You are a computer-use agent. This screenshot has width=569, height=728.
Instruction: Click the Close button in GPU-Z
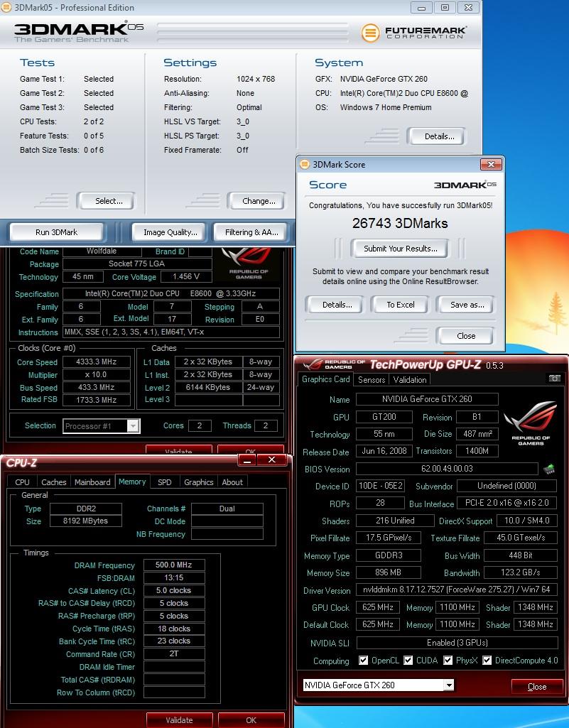coord(537,687)
